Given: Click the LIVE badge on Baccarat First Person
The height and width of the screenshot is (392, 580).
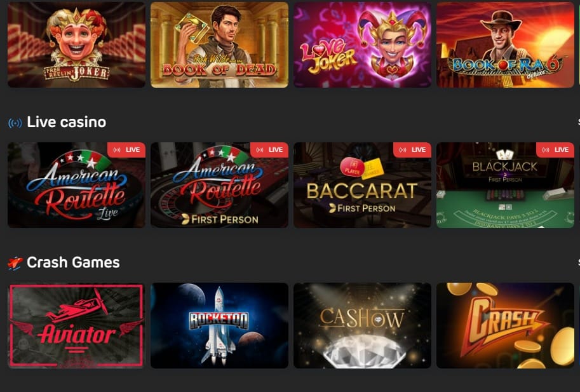Looking at the screenshot, I should pos(412,150).
